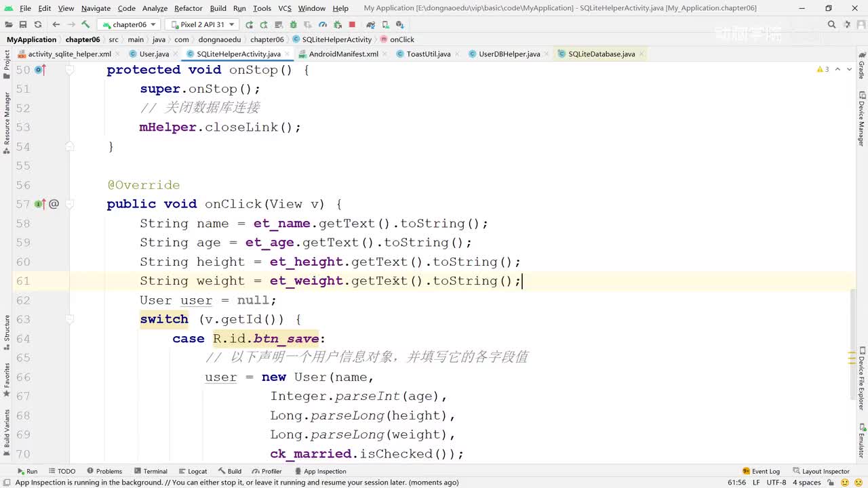Viewport: 868px width, 488px height.
Task: Open the Resource Manager side panel
Action: pyautogui.click(x=7, y=122)
